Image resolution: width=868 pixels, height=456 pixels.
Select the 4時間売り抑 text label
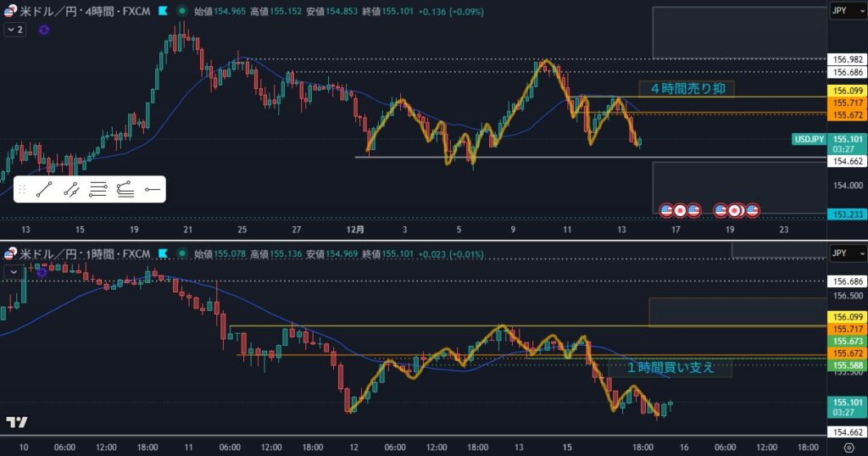[x=687, y=88]
